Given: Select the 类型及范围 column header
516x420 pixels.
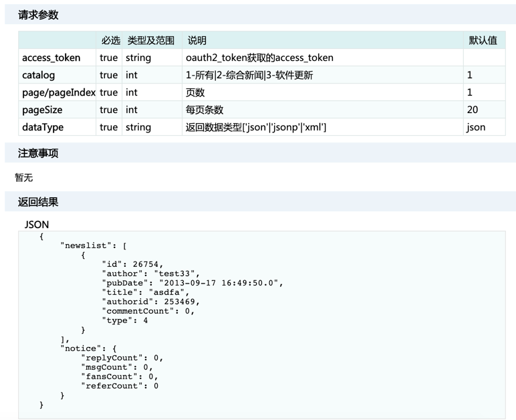Looking at the screenshot, I should 150,41.
